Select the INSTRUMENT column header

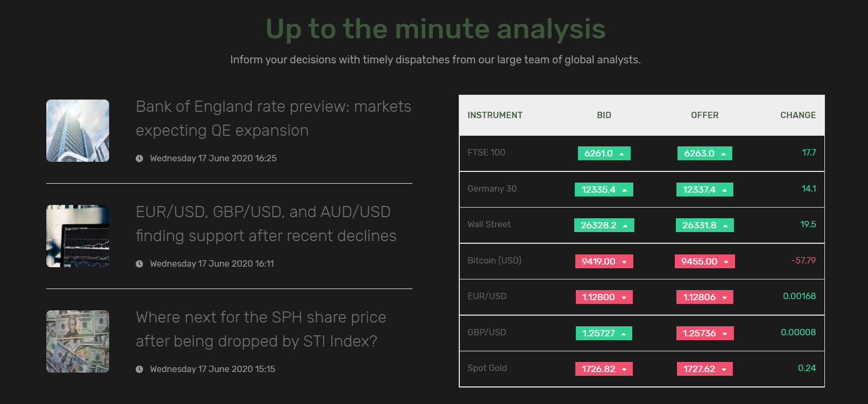(x=495, y=115)
